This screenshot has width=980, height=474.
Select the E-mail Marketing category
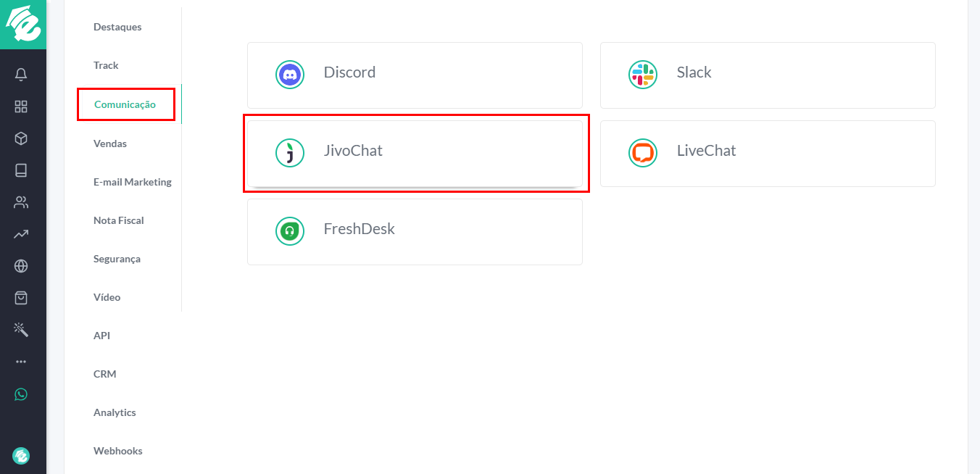(x=133, y=181)
